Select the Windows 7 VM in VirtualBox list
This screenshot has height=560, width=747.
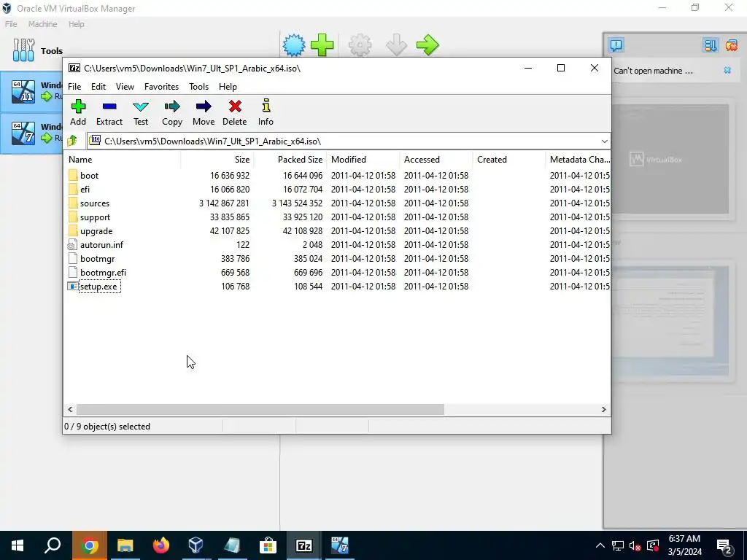tap(31, 133)
